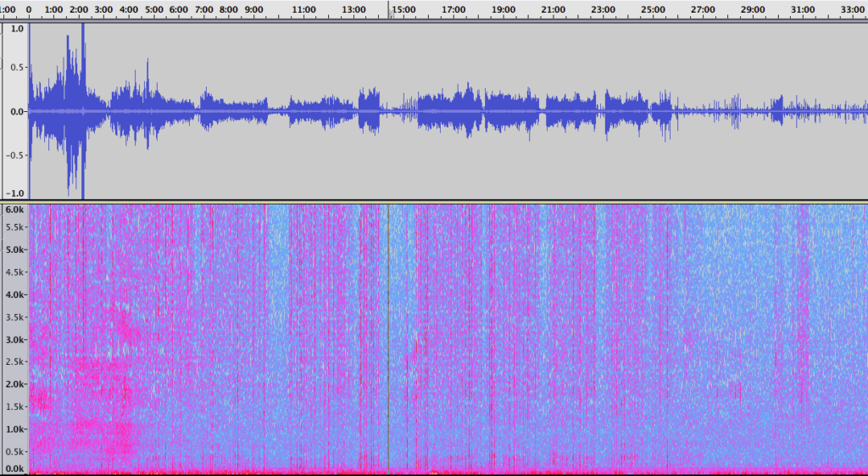
Task: Click the 6:00 timeline label
Action: (178, 9)
